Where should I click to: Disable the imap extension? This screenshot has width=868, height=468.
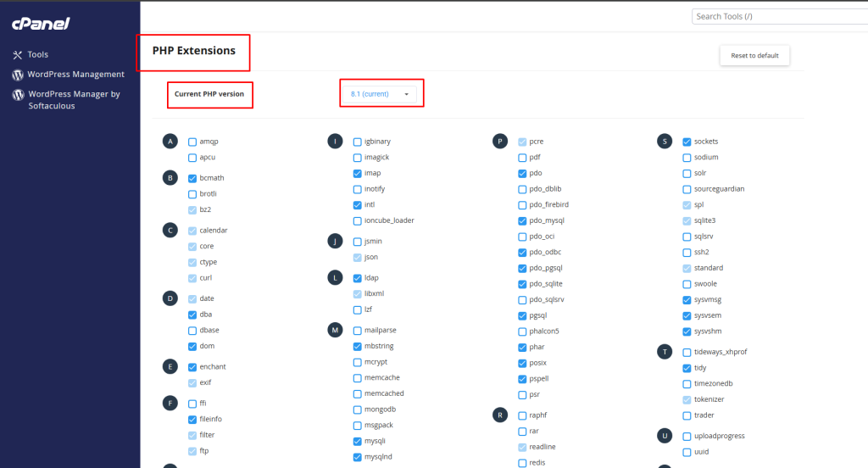point(357,173)
